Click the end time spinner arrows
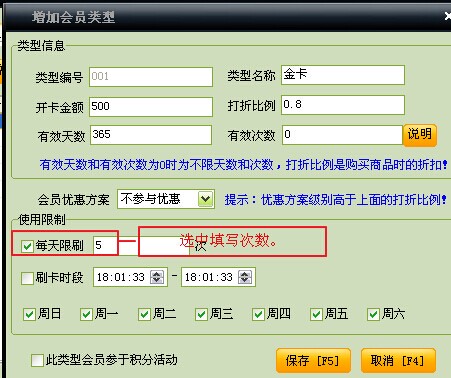The width and height of the screenshot is (451, 378). [x=245, y=277]
